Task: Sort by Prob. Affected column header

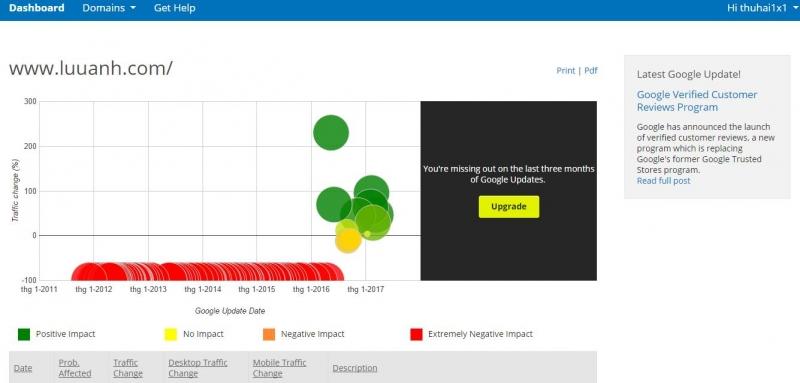Action: click(74, 368)
